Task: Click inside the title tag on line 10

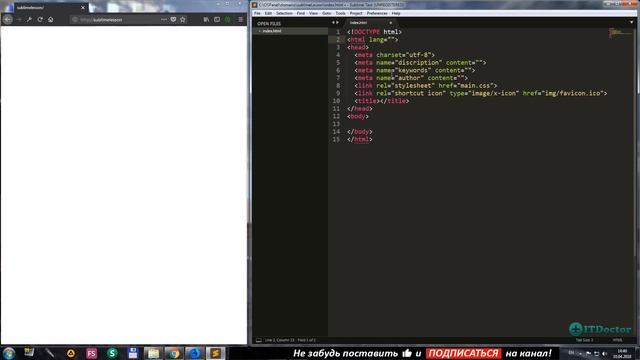Action: (380, 101)
